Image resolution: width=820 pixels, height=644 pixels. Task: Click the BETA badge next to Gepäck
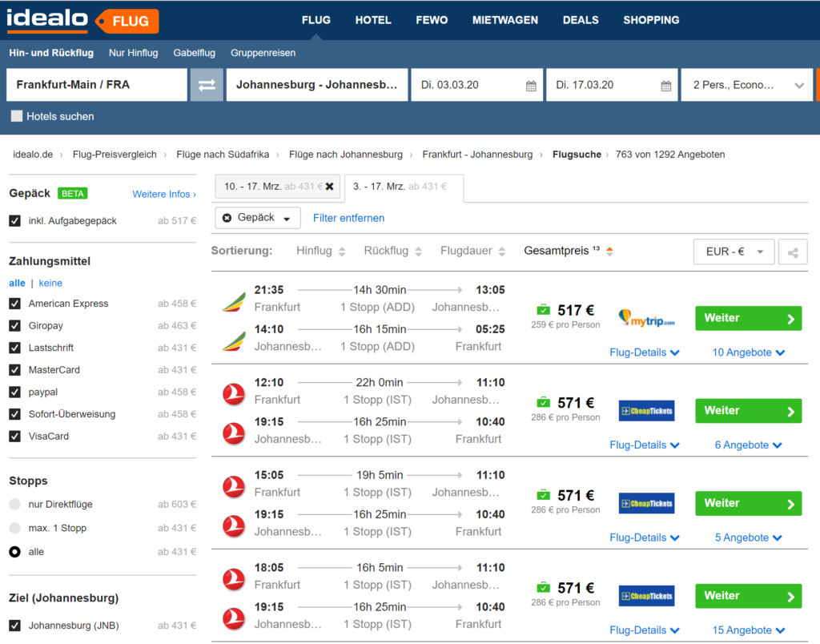point(72,194)
